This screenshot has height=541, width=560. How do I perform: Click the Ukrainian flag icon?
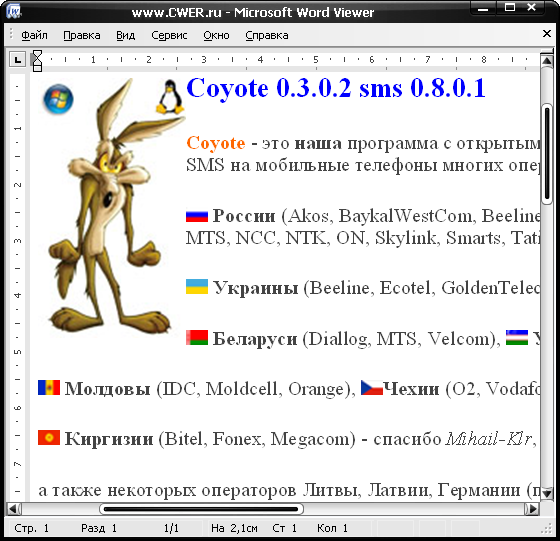pyautogui.click(x=197, y=286)
